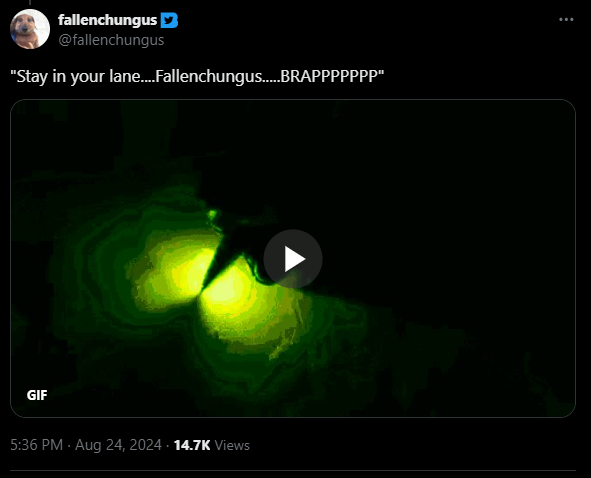This screenshot has width=591, height=478.
Task: View the 14.7K view count analytics
Action: click(x=192, y=445)
